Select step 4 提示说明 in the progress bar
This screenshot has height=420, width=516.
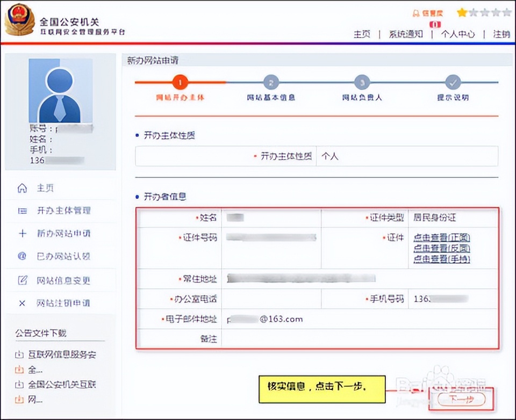tap(453, 83)
